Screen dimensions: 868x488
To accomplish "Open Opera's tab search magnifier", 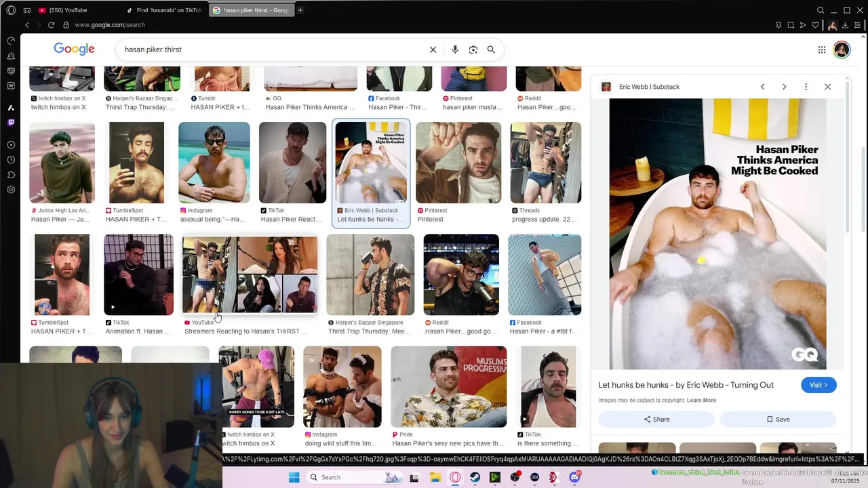I will (821, 10).
